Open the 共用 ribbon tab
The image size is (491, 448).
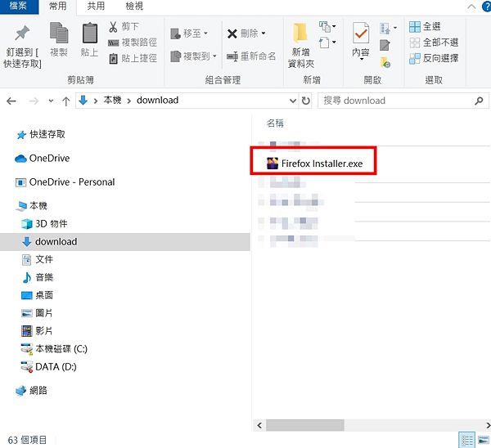[x=96, y=6]
